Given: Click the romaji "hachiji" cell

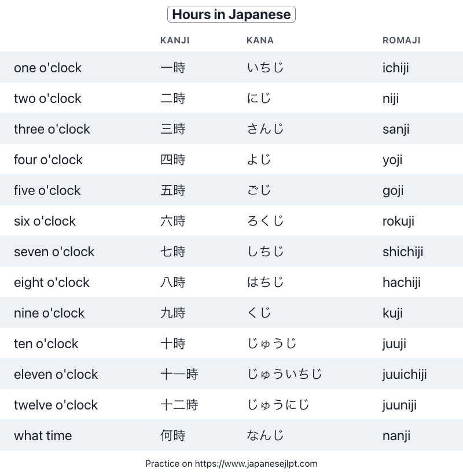Looking at the screenshot, I should (x=401, y=282).
